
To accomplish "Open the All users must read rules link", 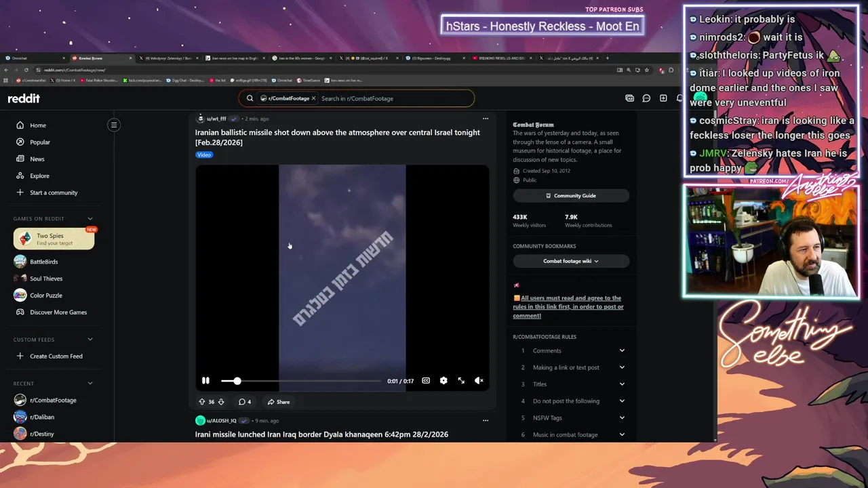I will click(568, 307).
